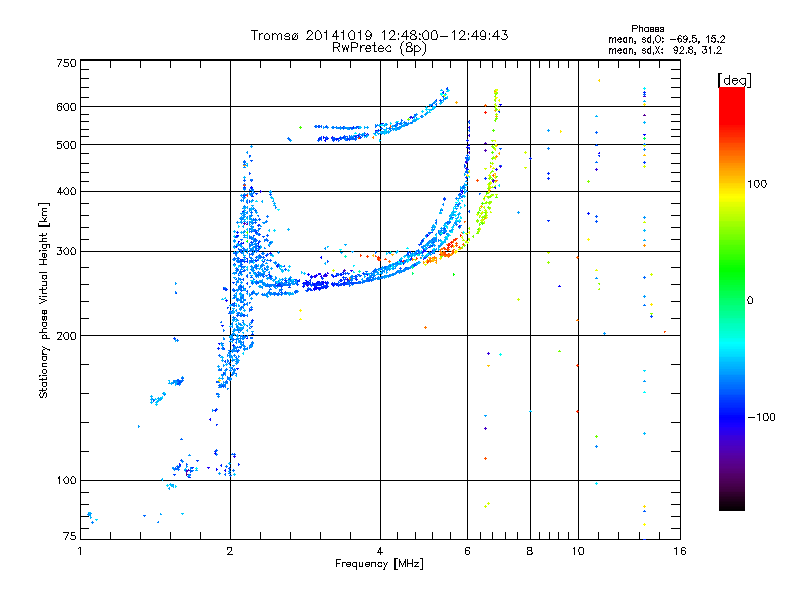Screen dimensions: 800x600
Task: Click the y-axis label '600'
Action: (x=66, y=107)
